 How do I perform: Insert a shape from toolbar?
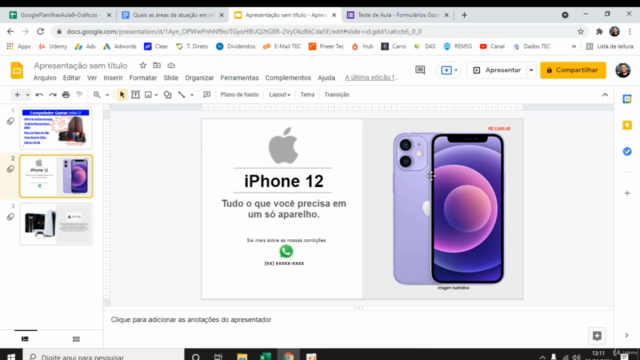click(167, 95)
